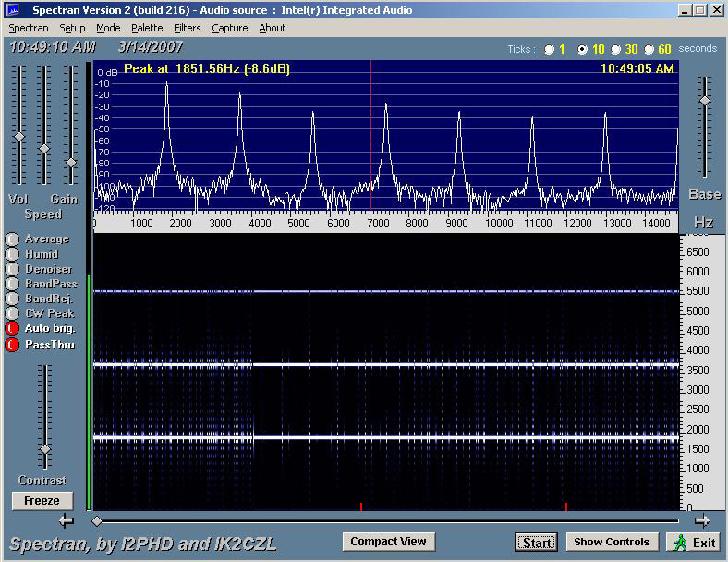728x562 pixels.
Task: Open the Palette menu
Action: point(147,29)
